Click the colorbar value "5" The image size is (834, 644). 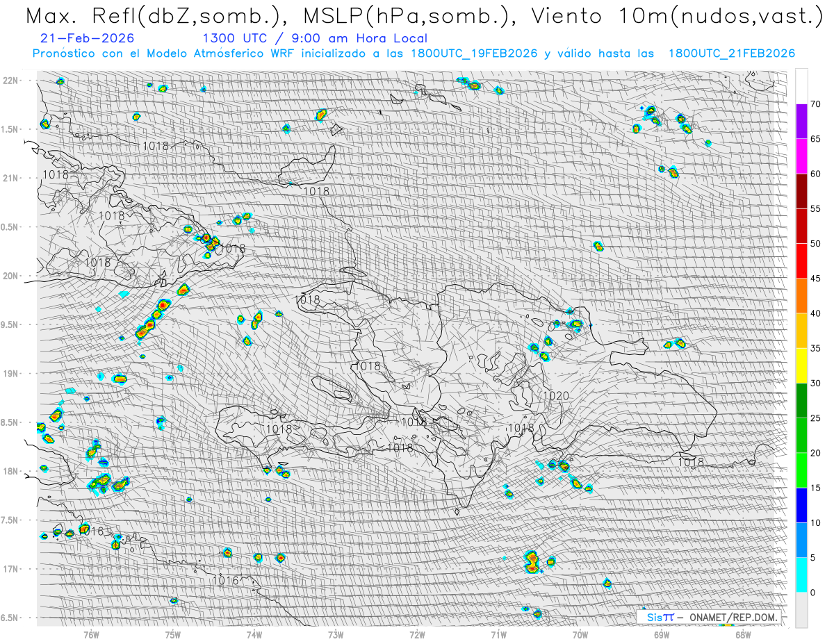(813, 557)
